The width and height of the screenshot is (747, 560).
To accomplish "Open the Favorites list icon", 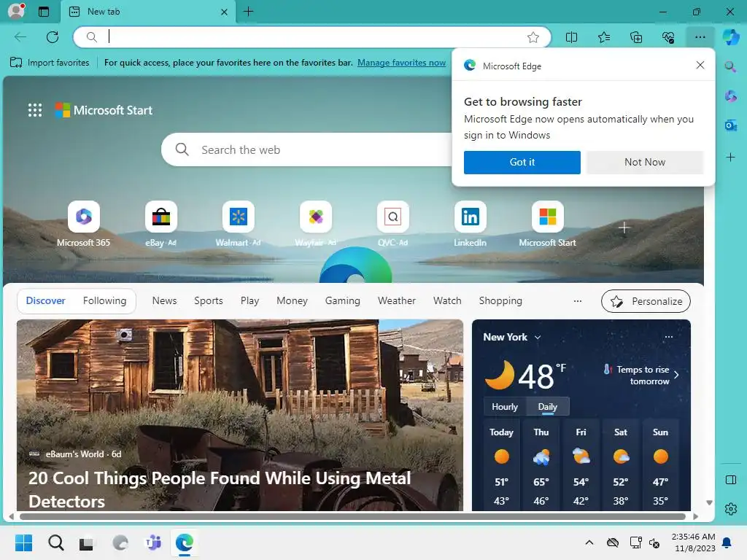I will point(603,37).
